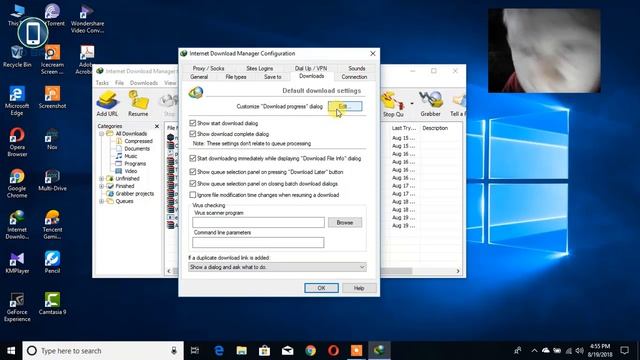Toggle queue panel on closing batch dialogs checkbox
Image resolution: width=640 pixels, height=360 pixels.
click(x=193, y=184)
